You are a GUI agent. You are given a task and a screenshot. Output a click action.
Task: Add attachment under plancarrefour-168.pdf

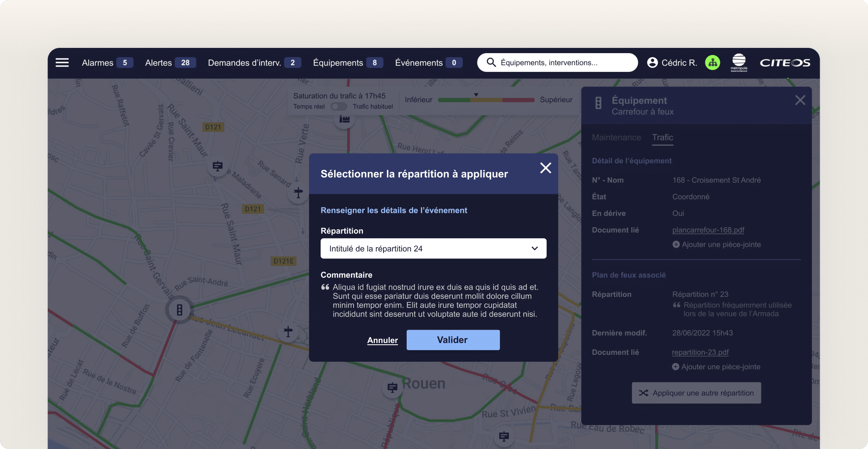pos(716,244)
